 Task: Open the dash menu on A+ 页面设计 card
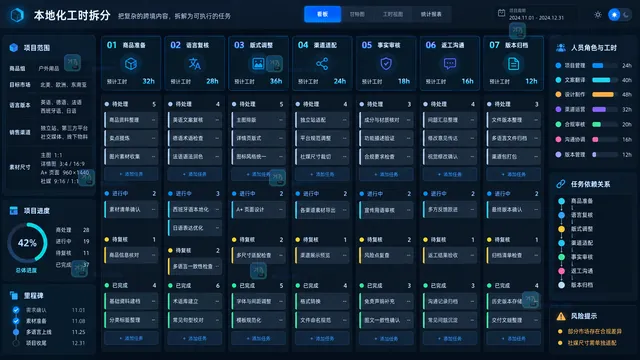pos(280,209)
